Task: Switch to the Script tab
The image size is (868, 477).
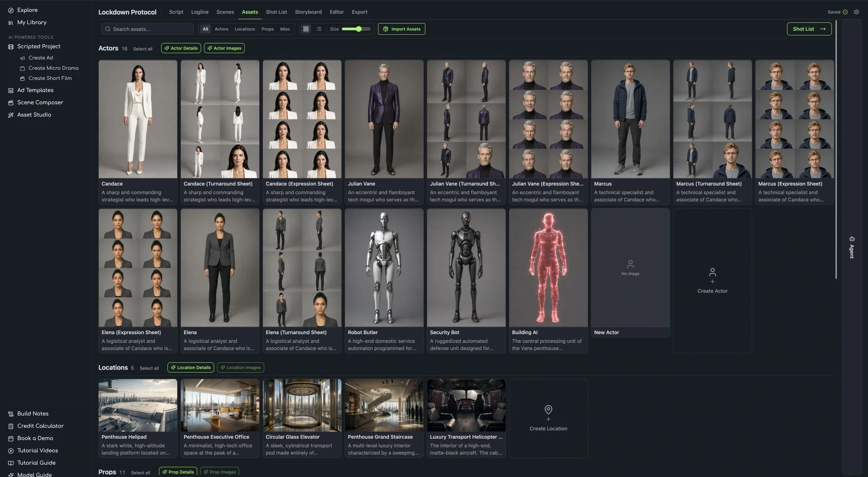Action: coord(176,12)
